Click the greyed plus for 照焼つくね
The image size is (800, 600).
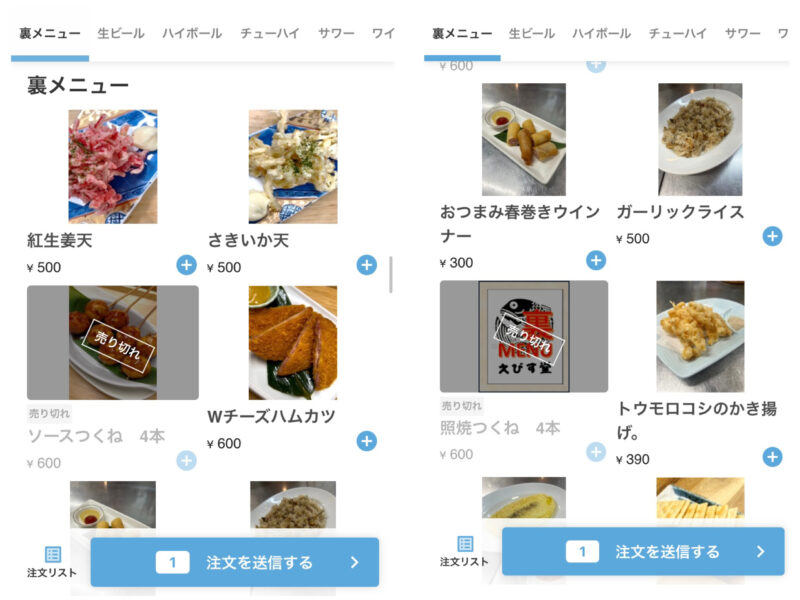coord(595,452)
